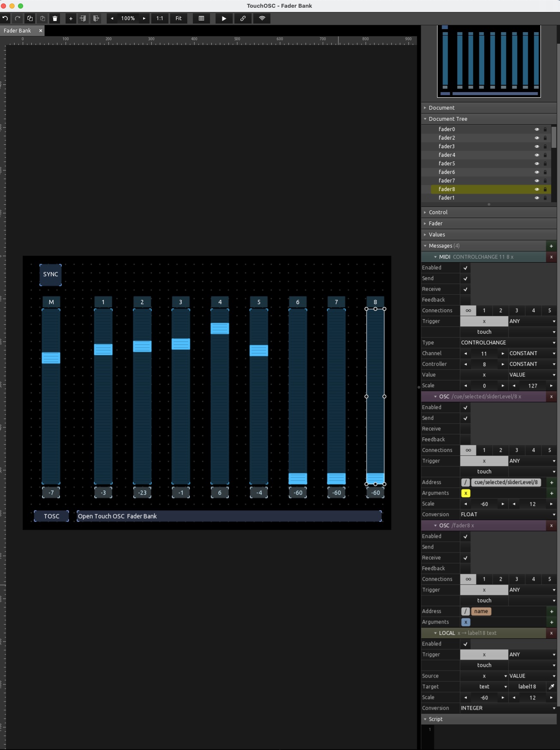Add a new message with the plus button

(x=551, y=246)
